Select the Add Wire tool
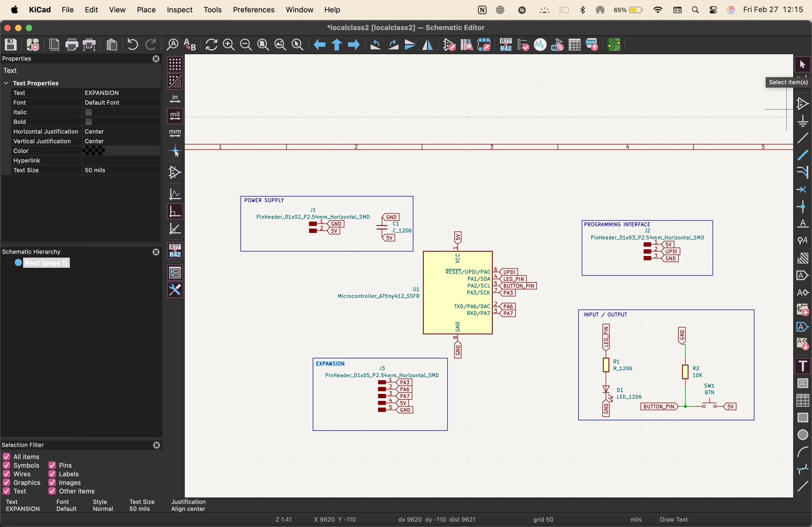The height and width of the screenshot is (527, 812). pos(802,138)
